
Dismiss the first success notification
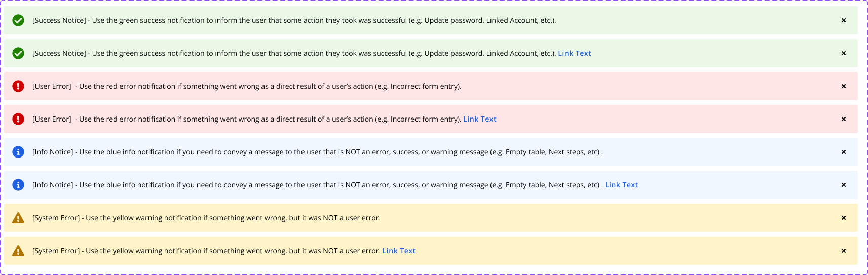(844, 20)
